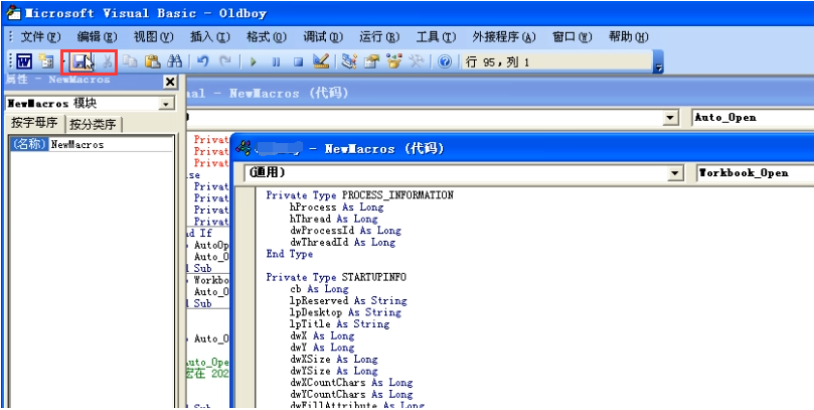Close the Properties panel with X
Image resolution: width=814 pixels, height=410 pixels.
pyautogui.click(x=170, y=81)
